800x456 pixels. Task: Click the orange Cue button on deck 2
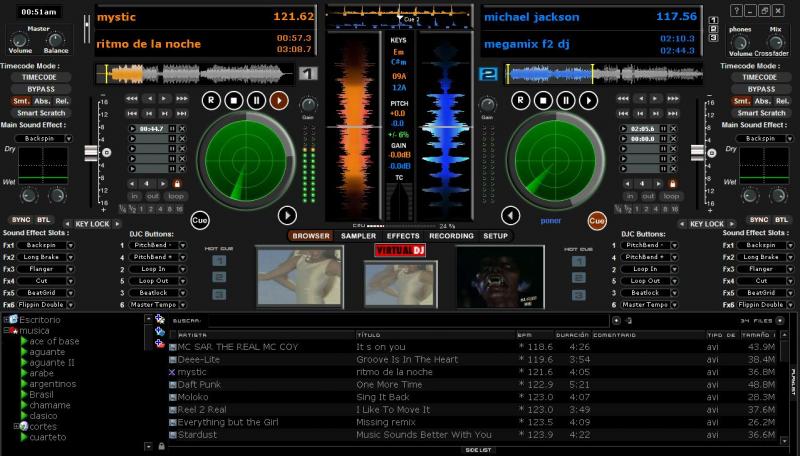(x=596, y=220)
